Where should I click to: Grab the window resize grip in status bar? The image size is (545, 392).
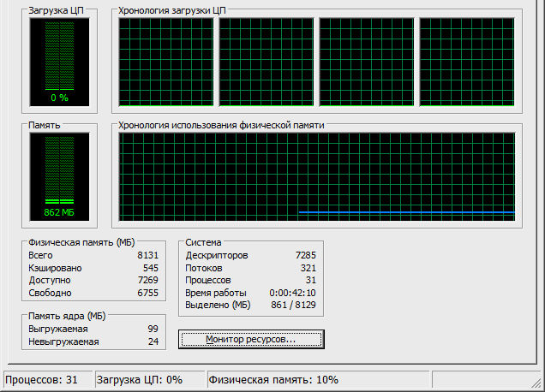click(536, 383)
